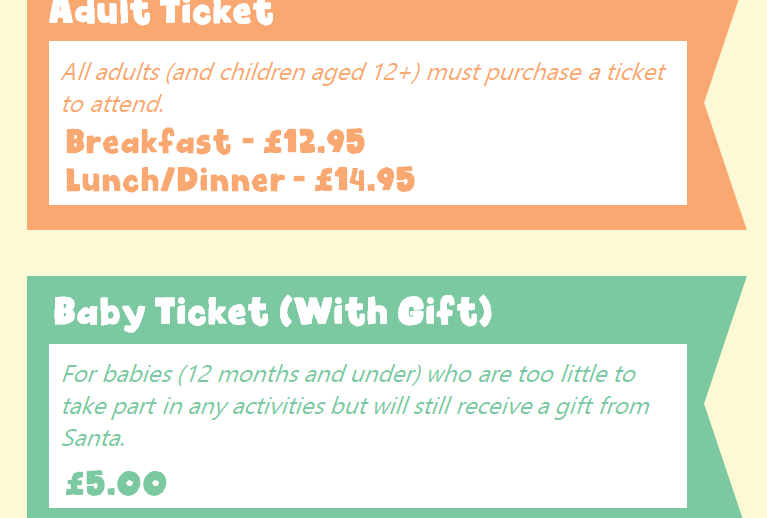767x518 pixels.
Task: Click the green ribbon notch on right
Action: pyautogui.click(x=719, y=404)
